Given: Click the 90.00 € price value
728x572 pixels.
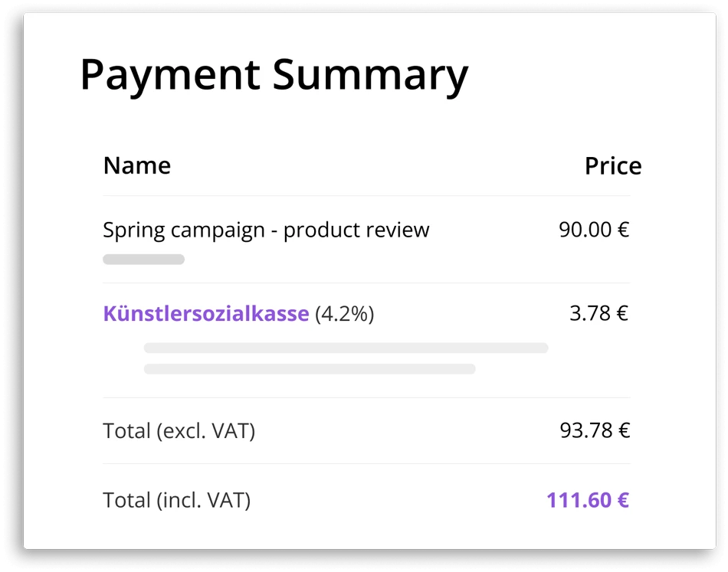Looking at the screenshot, I should pyautogui.click(x=594, y=230).
